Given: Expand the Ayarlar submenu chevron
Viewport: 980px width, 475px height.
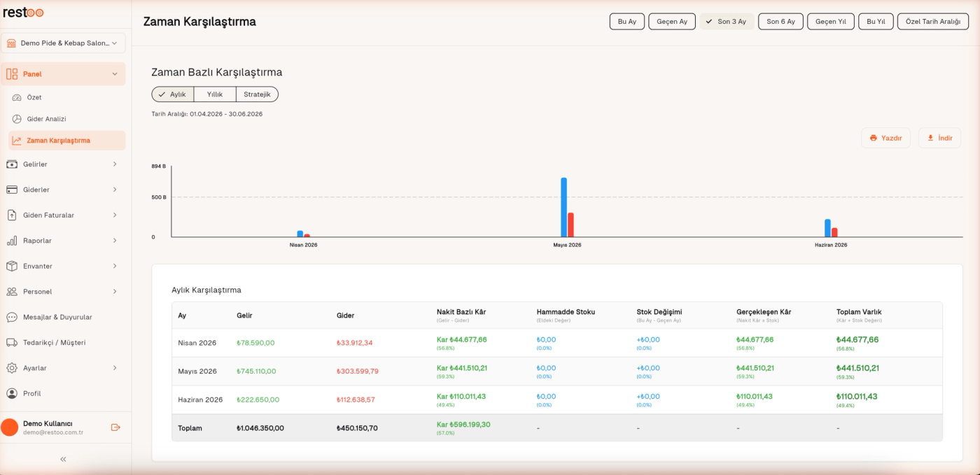Looking at the screenshot, I should [x=115, y=368].
